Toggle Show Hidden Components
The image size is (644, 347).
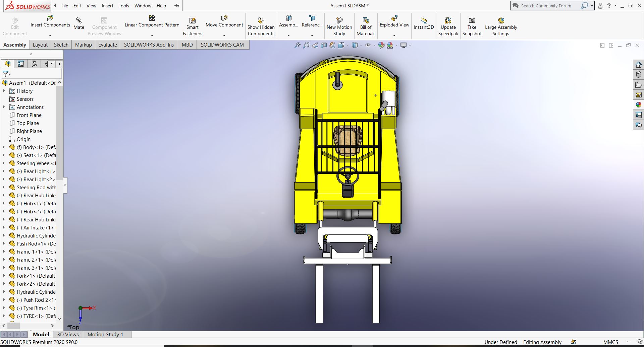[x=261, y=21]
